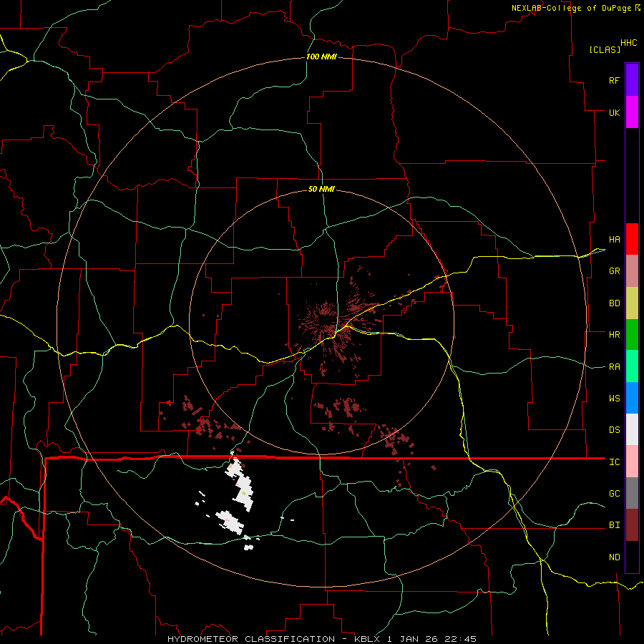Click the 'BI' legend label
The height and width of the screenshot is (644, 644).
coord(614,525)
